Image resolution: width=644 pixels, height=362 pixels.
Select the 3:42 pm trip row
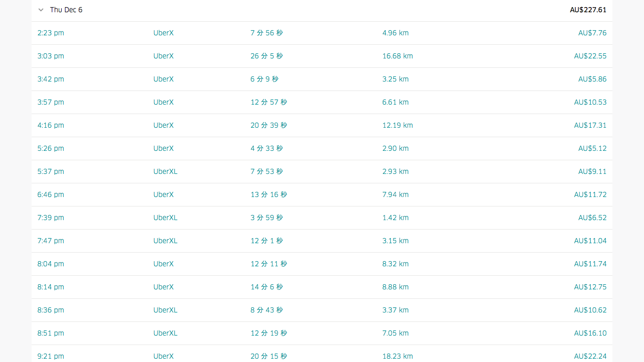[x=322, y=79]
